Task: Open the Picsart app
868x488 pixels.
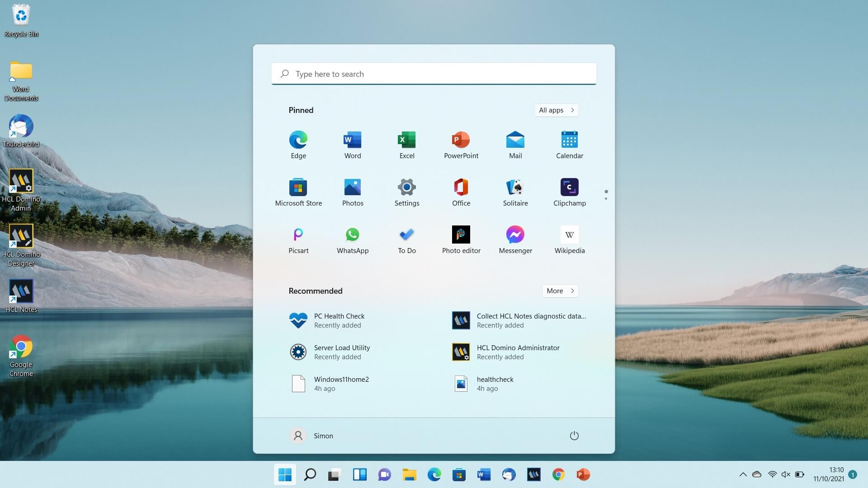Action: 298,240
